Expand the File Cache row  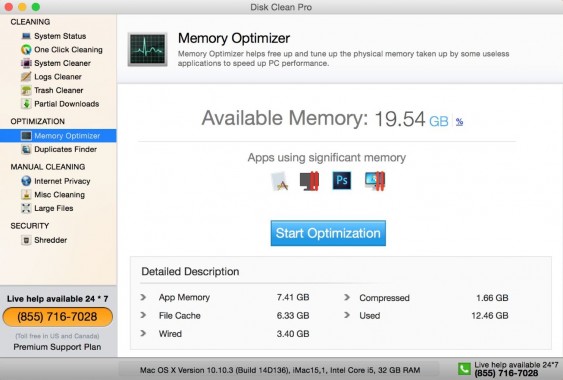click(x=143, y=315)
